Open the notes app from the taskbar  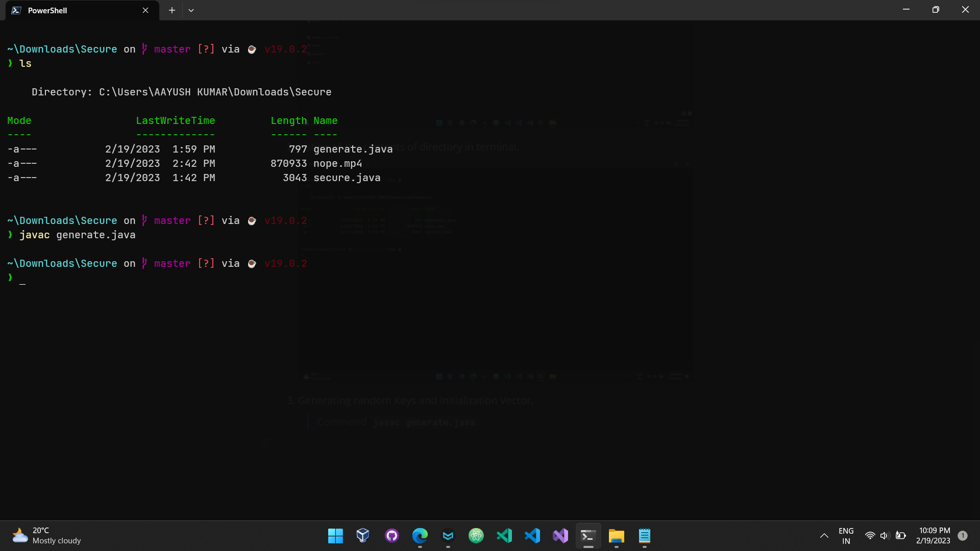[644, 536]
